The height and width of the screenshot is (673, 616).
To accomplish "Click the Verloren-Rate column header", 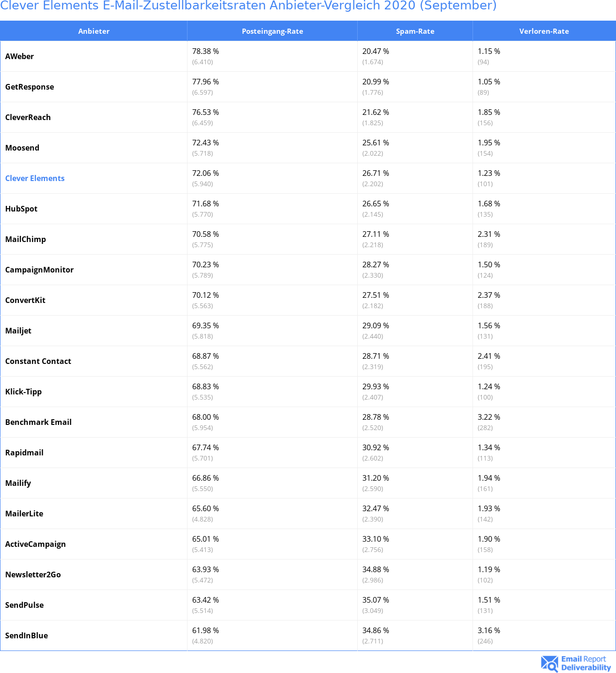I will [544, 31].
